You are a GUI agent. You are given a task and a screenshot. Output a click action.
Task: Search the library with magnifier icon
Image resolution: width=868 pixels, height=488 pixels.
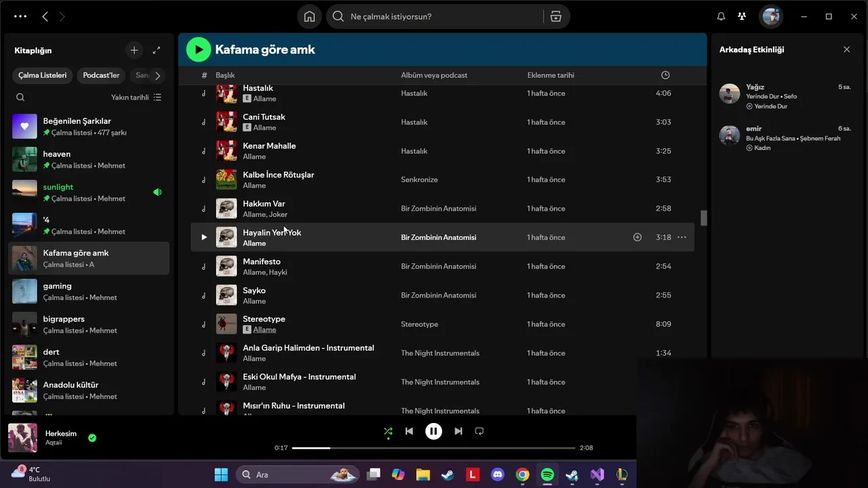[x=20, y=97]
